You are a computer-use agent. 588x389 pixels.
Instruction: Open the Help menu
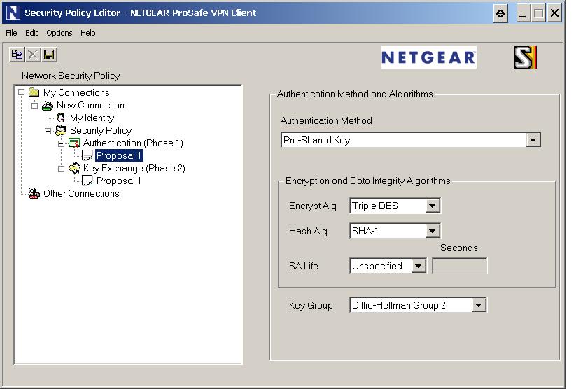tap(87, 33)
